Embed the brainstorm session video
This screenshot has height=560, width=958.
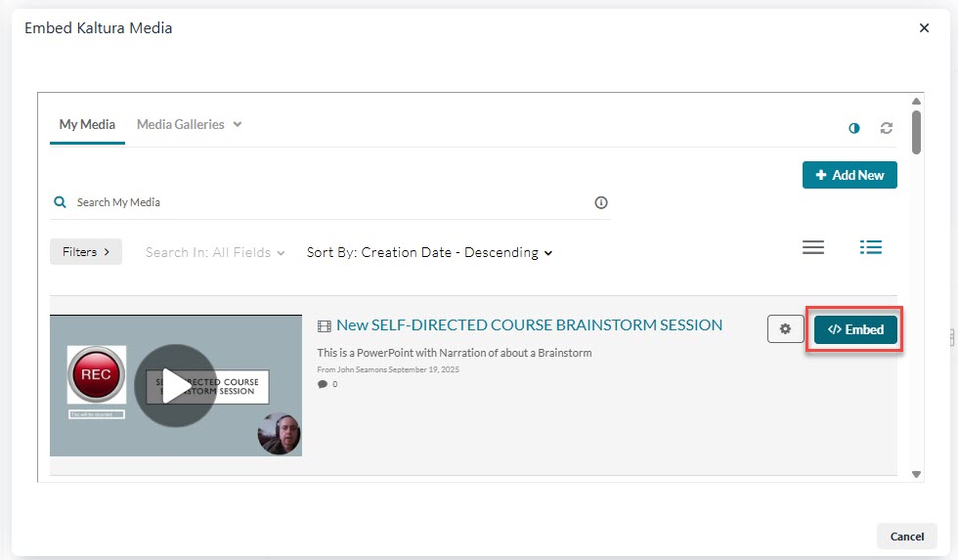coord(855,329)
